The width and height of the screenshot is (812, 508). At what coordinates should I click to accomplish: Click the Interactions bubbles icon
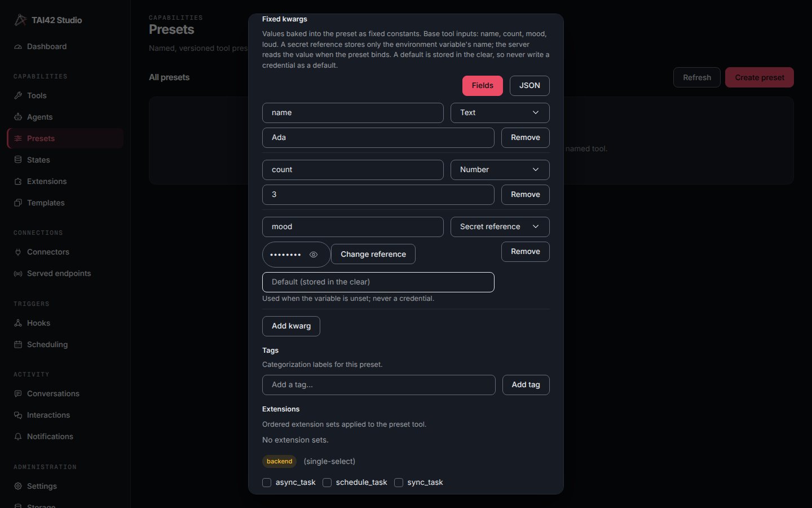(x=18, y=415)
